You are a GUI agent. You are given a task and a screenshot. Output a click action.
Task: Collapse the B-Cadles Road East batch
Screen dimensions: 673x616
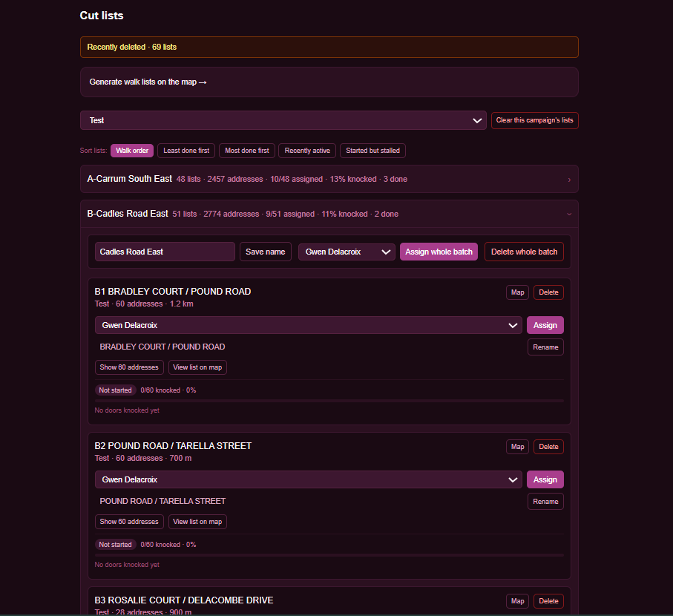pyautogui.click(x=329, y=214)
